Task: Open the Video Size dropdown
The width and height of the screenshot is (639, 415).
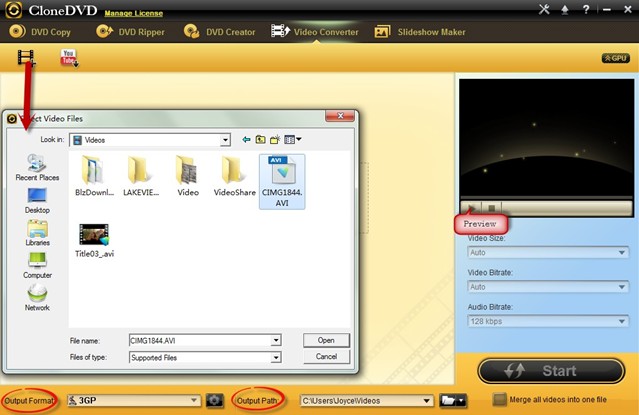Action: pyautogui.click(x=548, y=253)
